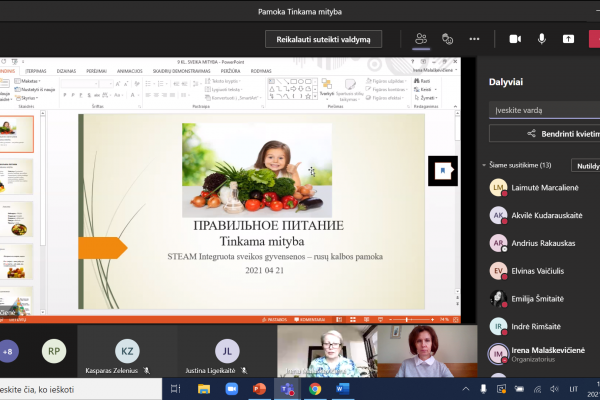Open the PERĖJIMAI ribbon tab
This screenshot has width=600, height=400.
[96, 71]
